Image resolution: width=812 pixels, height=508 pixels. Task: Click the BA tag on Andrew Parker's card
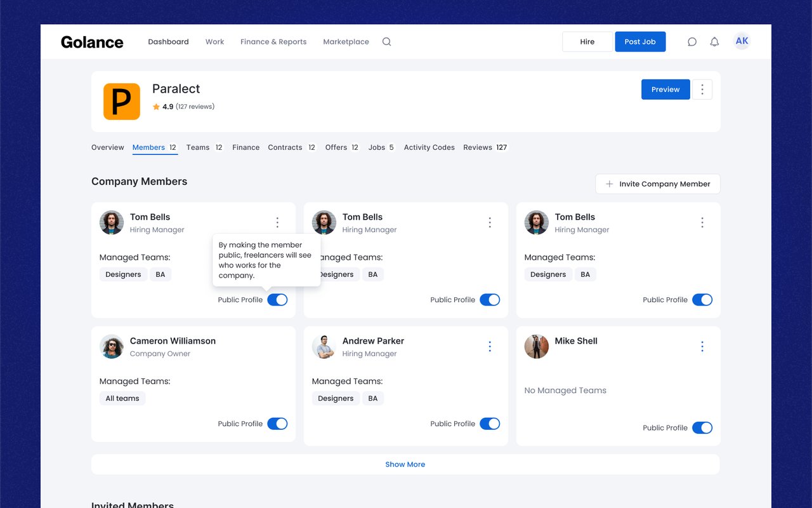(373, 398)
